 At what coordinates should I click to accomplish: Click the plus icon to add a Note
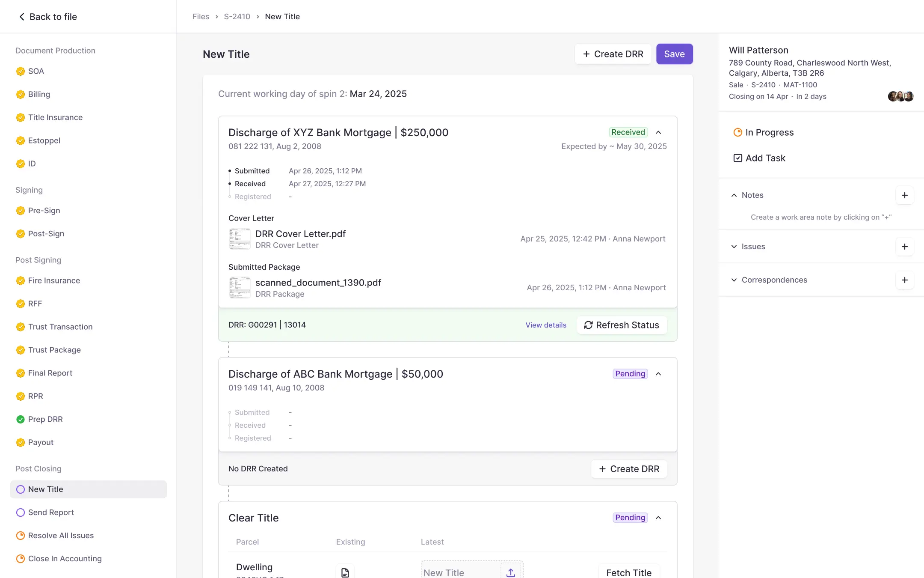(904, 195)
